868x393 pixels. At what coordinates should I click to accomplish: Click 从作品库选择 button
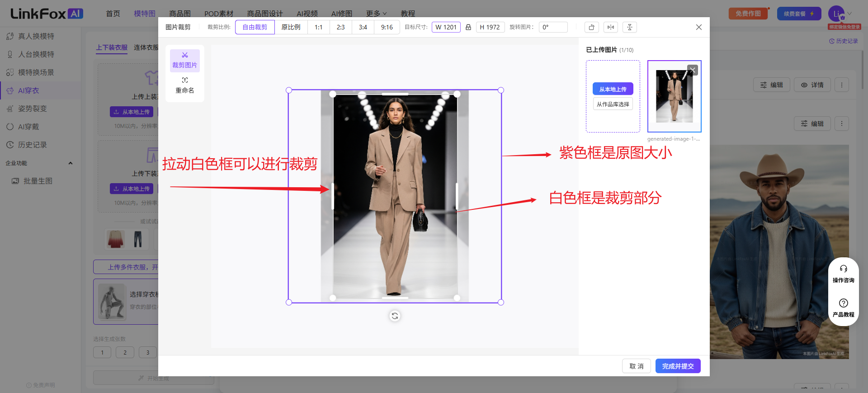click(613, 104)
